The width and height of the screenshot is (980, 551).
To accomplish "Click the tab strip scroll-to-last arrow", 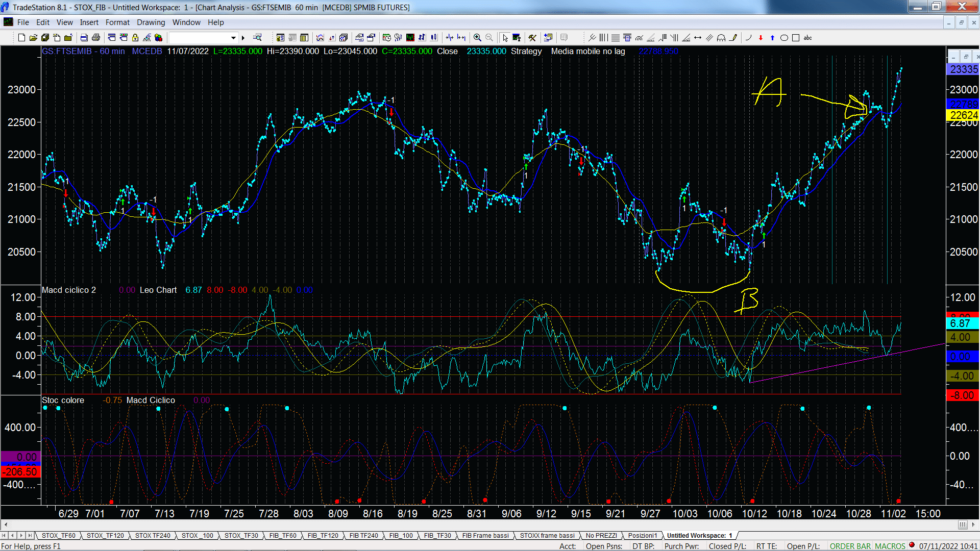I will click(x=30, y=536).
